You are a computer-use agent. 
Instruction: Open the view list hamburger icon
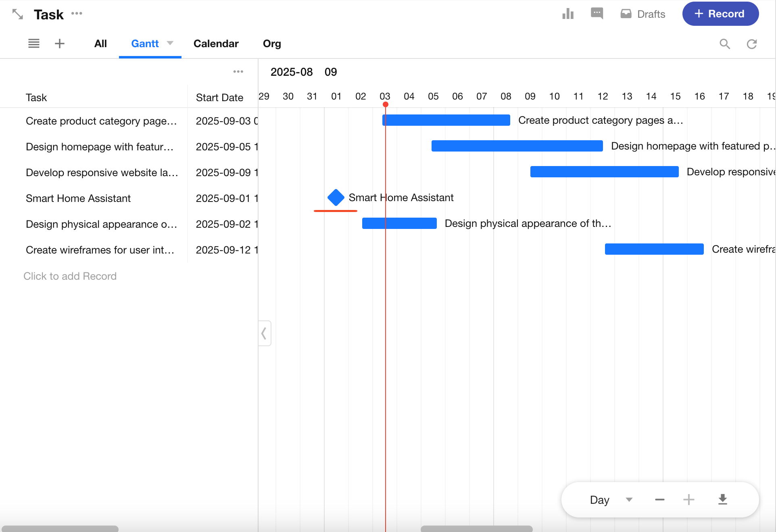point(34,44)
